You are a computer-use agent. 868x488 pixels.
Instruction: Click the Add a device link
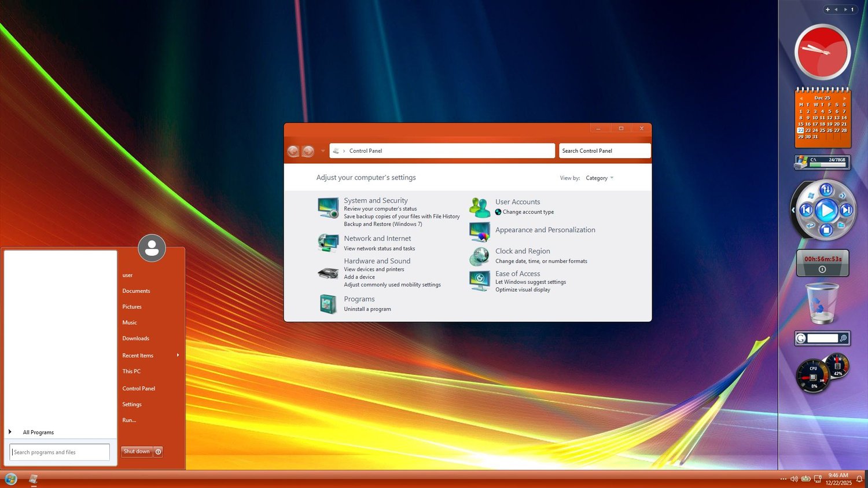coord(359,277)
